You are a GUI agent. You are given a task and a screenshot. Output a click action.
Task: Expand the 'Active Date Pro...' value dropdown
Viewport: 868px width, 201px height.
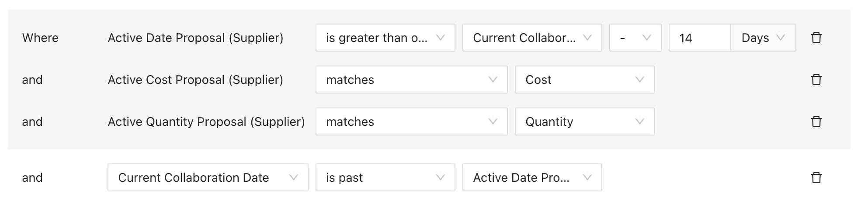pos(532,177)
